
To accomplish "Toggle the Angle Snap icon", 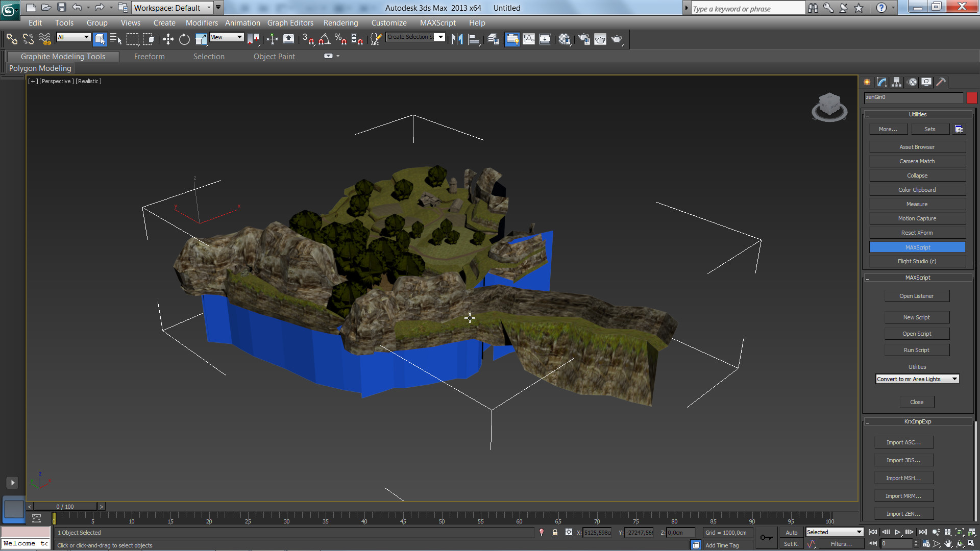I will pos(324,39).
